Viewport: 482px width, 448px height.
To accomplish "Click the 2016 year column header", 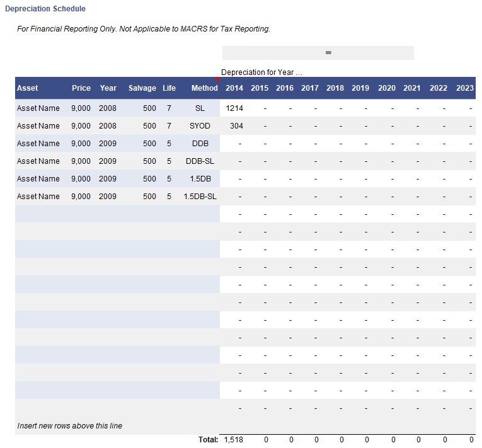I will pos(285,88).
